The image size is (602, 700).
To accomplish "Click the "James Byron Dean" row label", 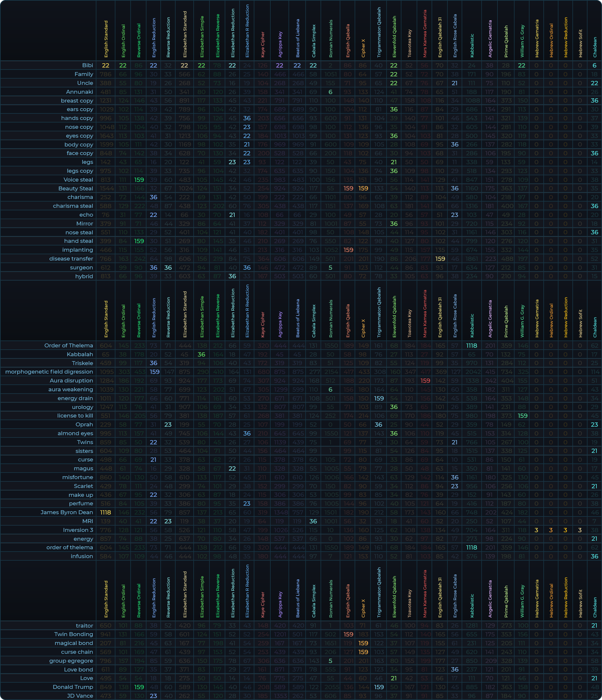I will pyautogui.click(x=67, y=512).
